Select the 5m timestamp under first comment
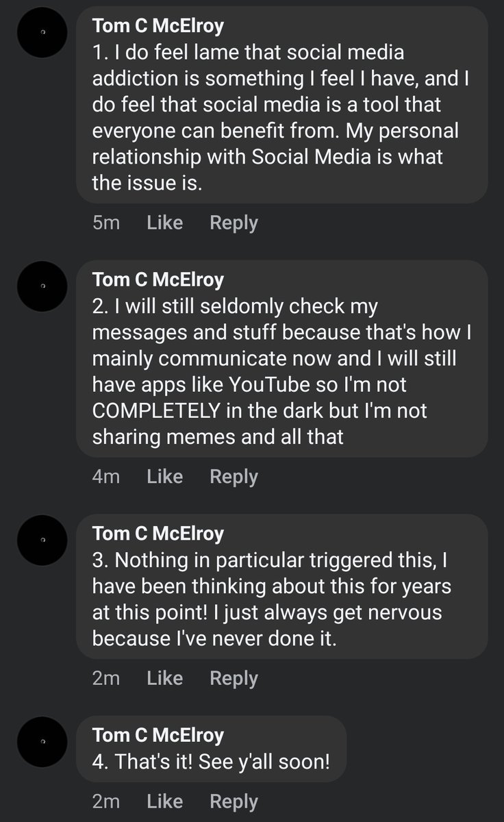The image size is (504, 822). (x=106, y=223)
